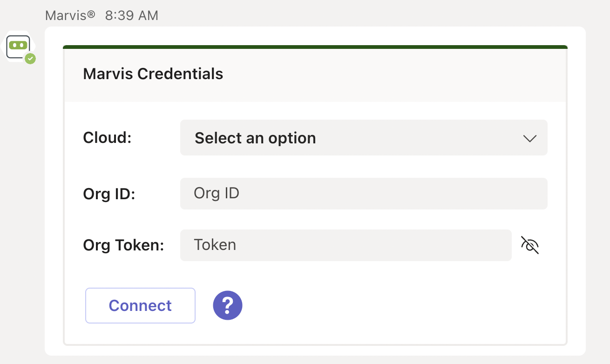Click the 'Org Token:' field label

(123, 245)
